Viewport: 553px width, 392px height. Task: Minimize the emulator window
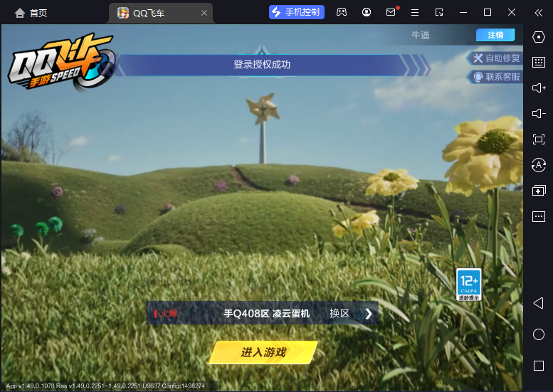click(x=463, y=12)
